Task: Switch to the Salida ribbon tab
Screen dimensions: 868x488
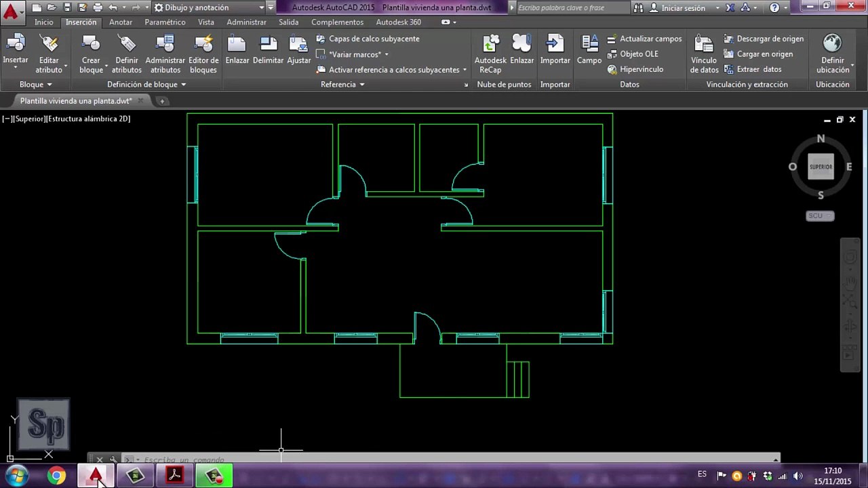Action: pos(288,22)
